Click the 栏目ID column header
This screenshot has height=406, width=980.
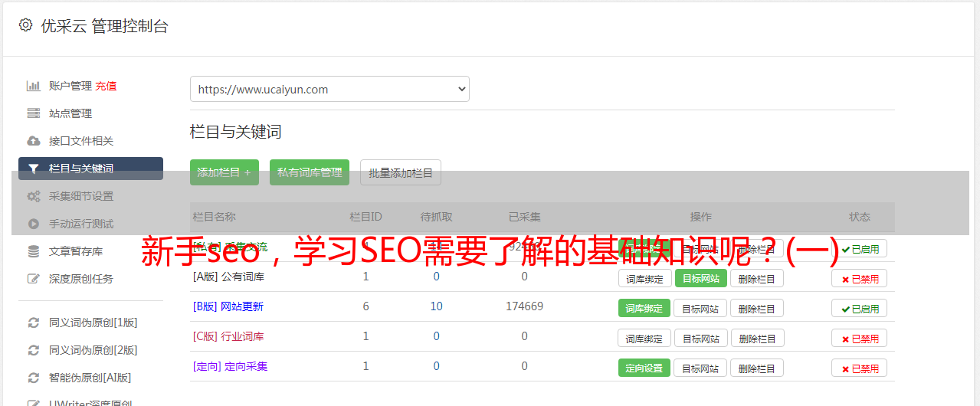[x=365, y=217]
